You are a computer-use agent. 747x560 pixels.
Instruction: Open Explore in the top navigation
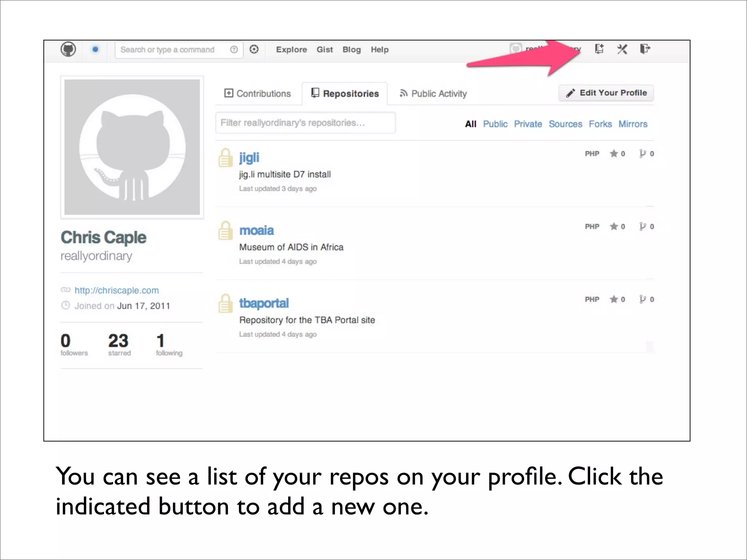(291, 50)
